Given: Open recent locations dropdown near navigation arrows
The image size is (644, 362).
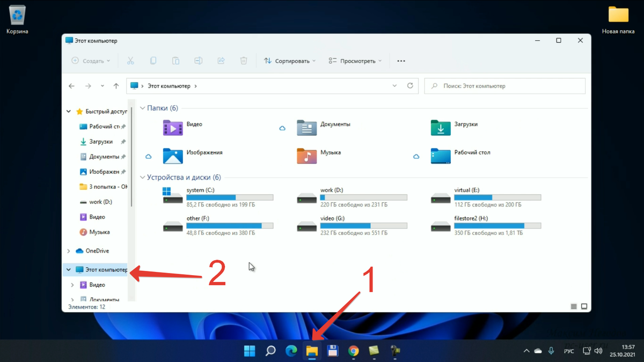Looking at the screenshot, I should [103, 86].
